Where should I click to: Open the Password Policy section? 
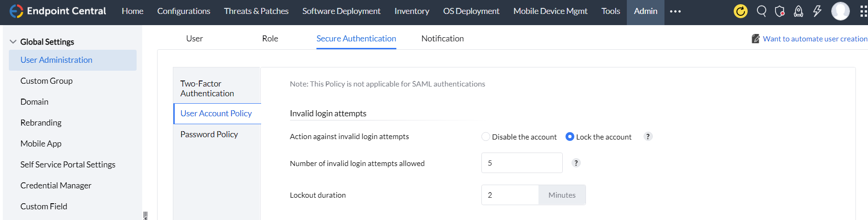(209, 134)
